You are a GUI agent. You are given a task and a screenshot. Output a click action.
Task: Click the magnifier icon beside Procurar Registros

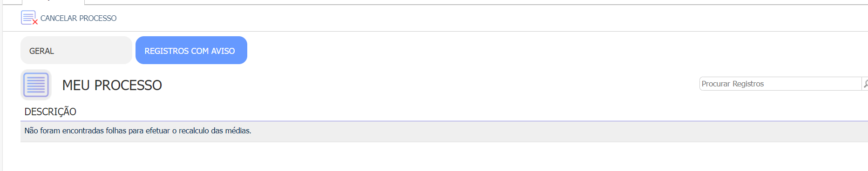pos(865,84)
